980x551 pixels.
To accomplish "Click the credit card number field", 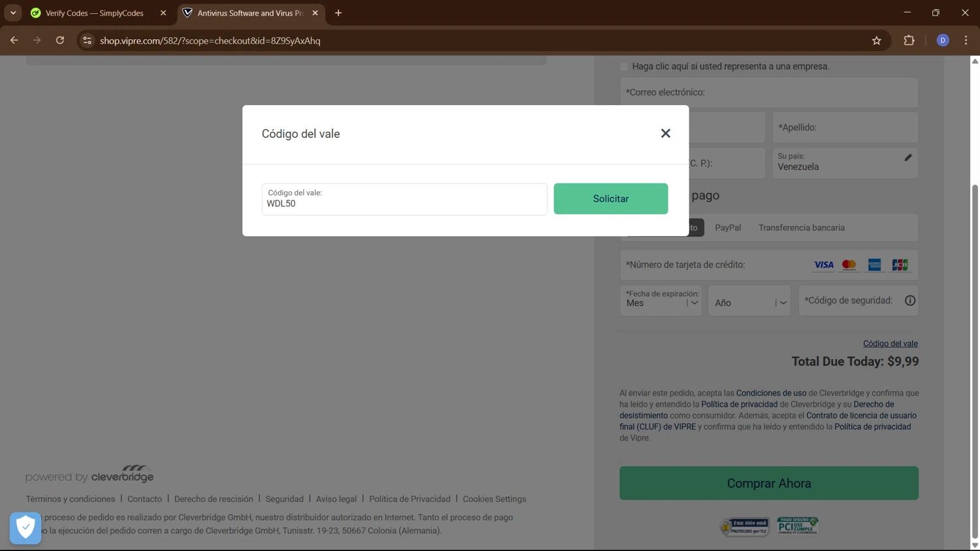I will 769,264.
